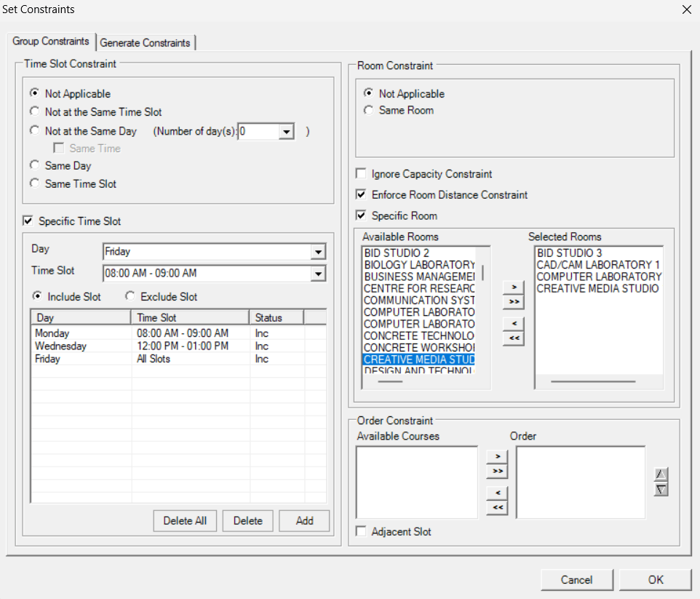Image resolution: width=700 pixels, height=599 pixels.
Task: Remove all rooms from Selected Rooms list
Action: 514,338
